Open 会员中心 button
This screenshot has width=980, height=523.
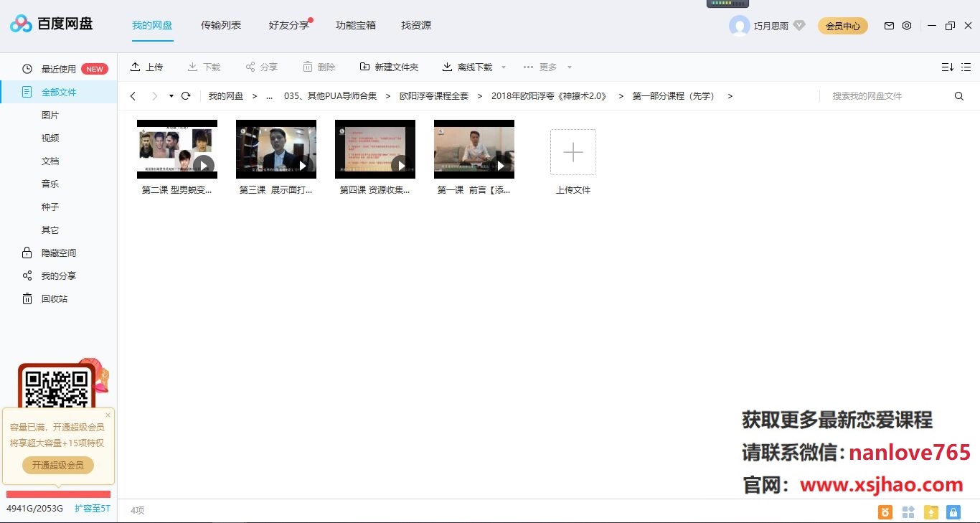pyautogui.click(x=843, y=26)
